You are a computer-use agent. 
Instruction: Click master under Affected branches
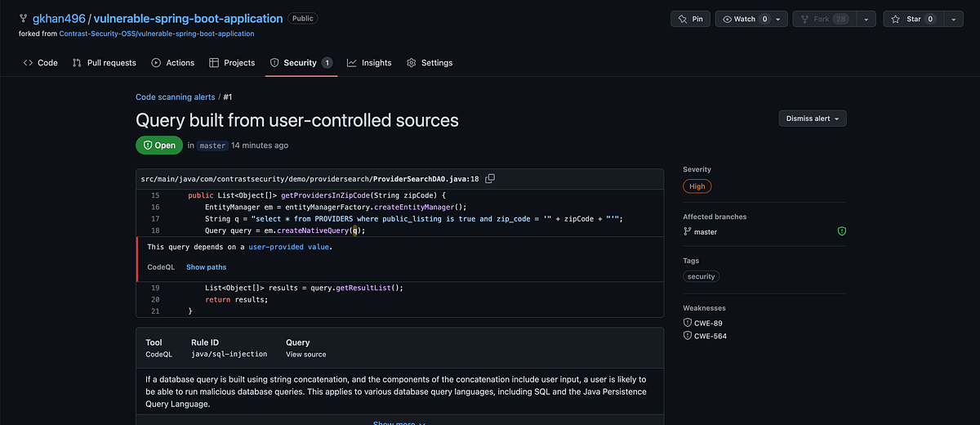706,232
